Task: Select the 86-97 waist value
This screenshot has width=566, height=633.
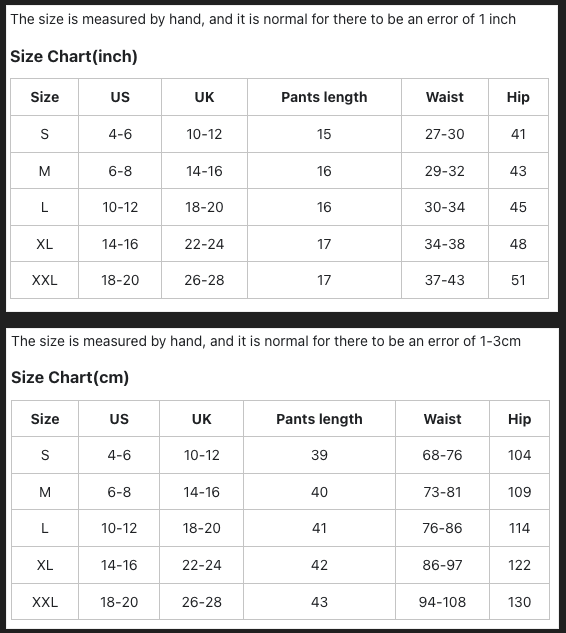Action: coord(442,565)
